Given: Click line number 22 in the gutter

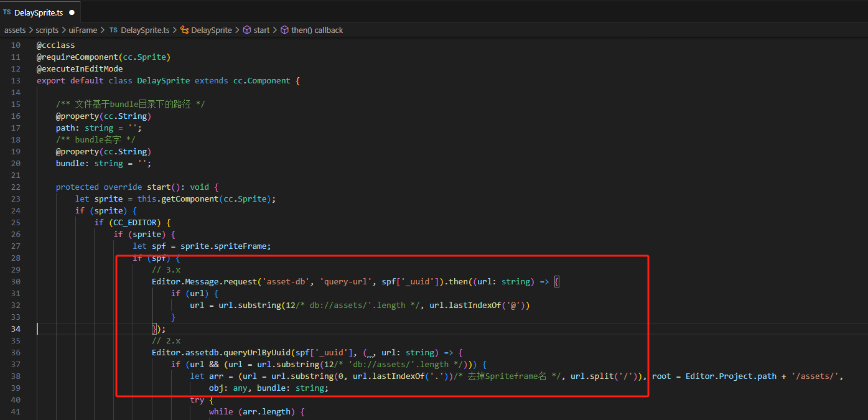Looking at the screenshot, I should tap(16, 187).
